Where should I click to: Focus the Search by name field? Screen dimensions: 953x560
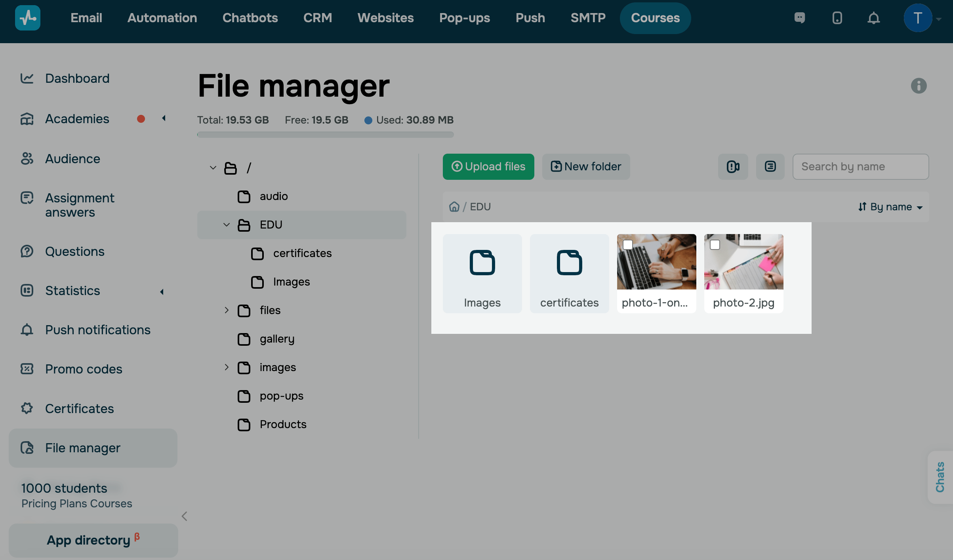point(860,167)
